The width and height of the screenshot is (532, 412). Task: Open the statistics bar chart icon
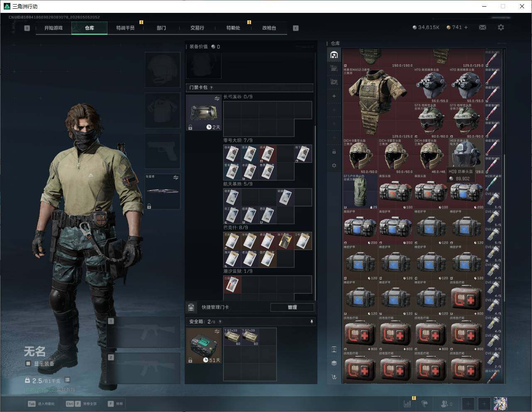408,403
